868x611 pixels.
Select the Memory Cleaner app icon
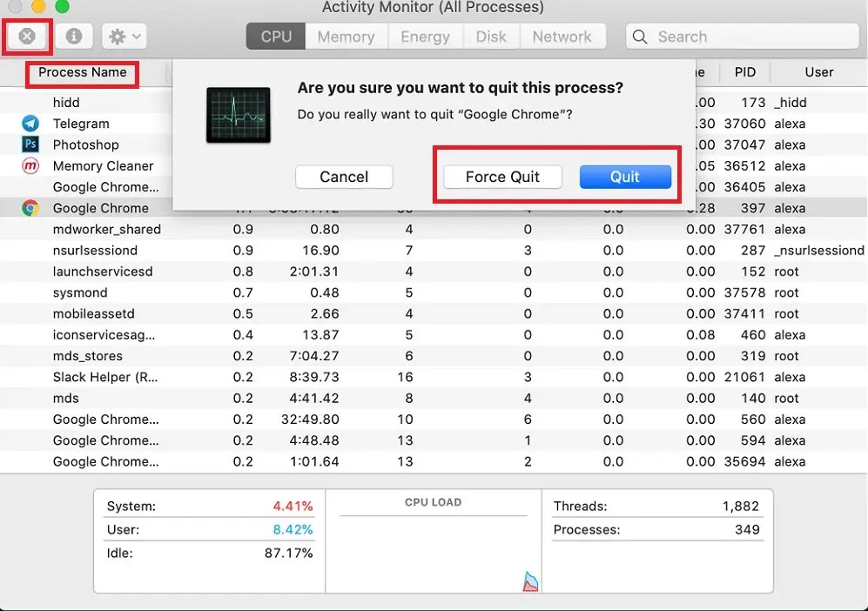pyautogui.click(x=30, y=165)
